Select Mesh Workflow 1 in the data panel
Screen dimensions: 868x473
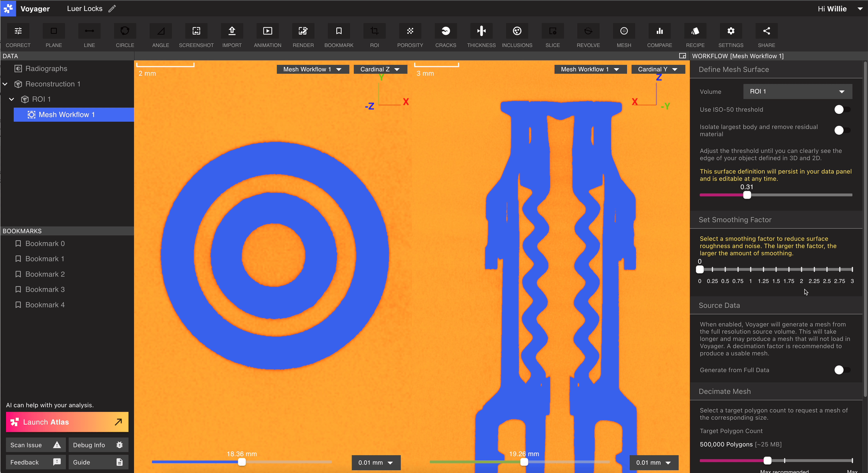click(67, 114)
